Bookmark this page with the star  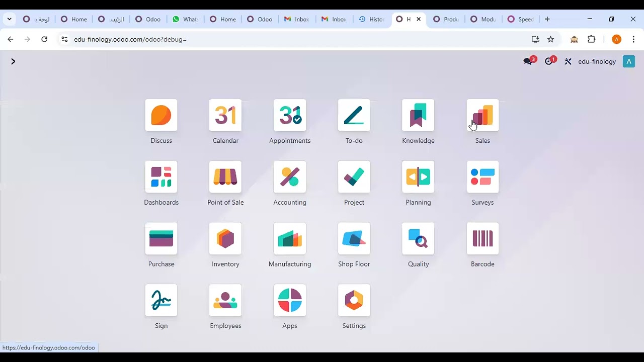pyautogui.click(x=551, y=39)
